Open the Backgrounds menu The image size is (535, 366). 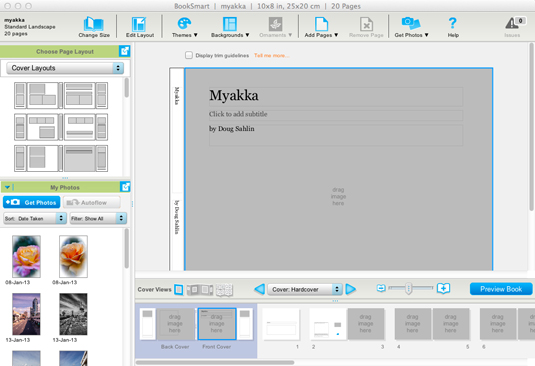[x=230, y=27]
